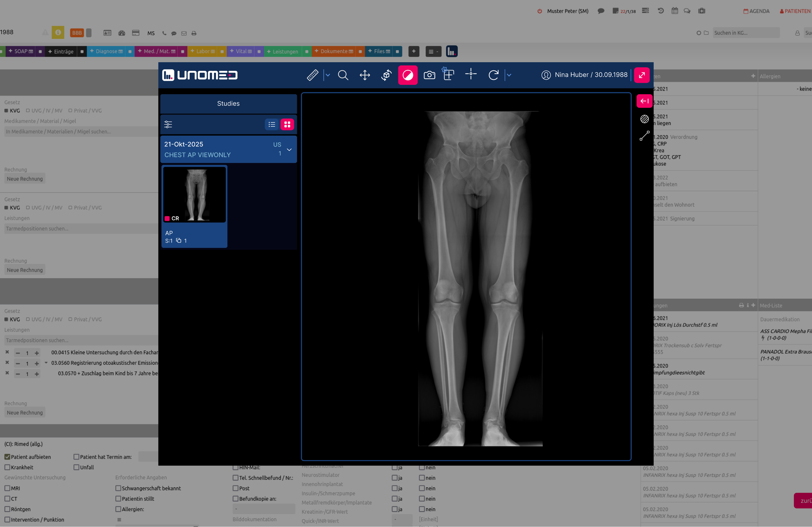812x527 pixels.
Task: Check the Röntgen examination checkbox
Action: [7, 509]
